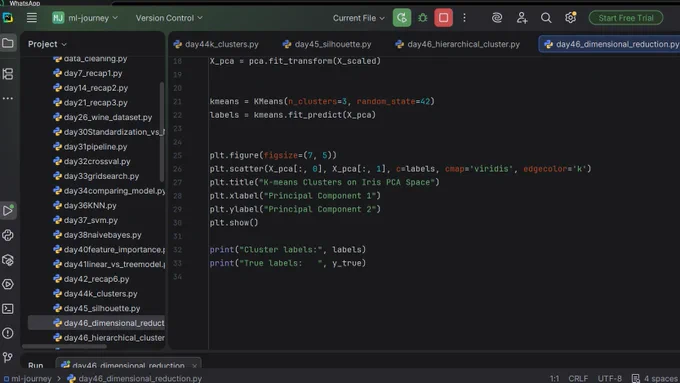Open IDE settings gear
The image size is (680, 383).
[570, 18]
